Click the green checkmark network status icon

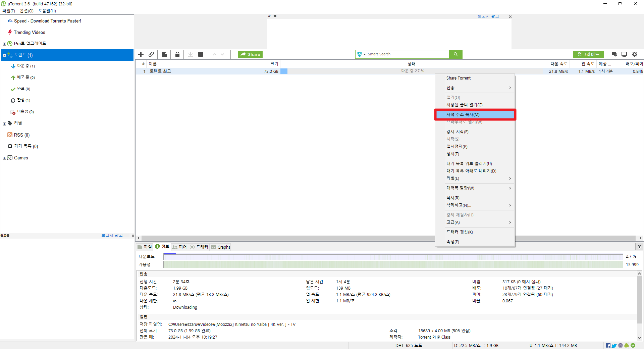tap(633, 345)
